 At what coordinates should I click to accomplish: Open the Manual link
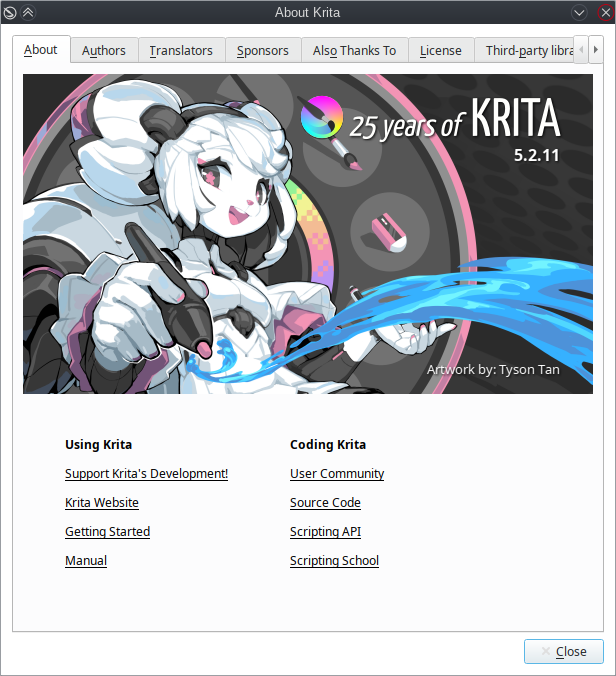(86, 561)
